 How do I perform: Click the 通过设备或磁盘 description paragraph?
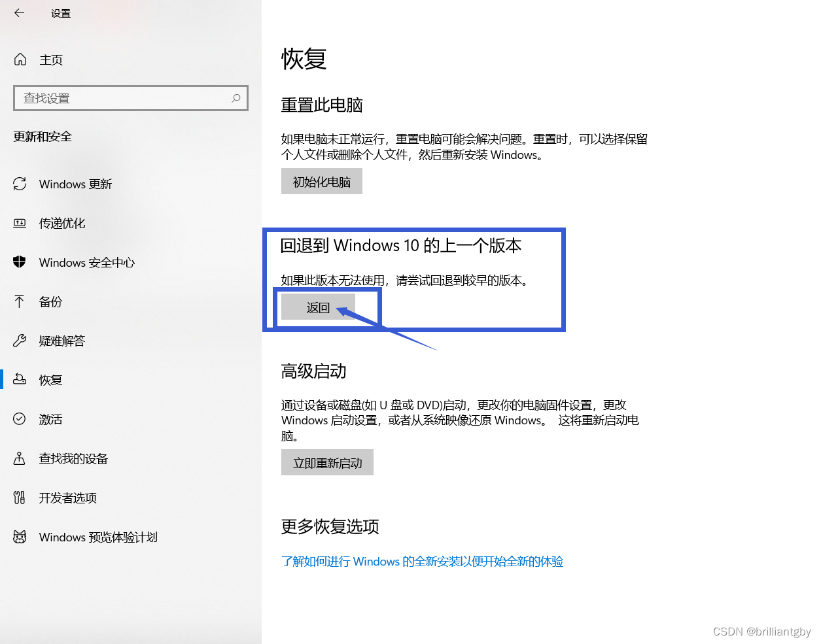coord(460,420)
